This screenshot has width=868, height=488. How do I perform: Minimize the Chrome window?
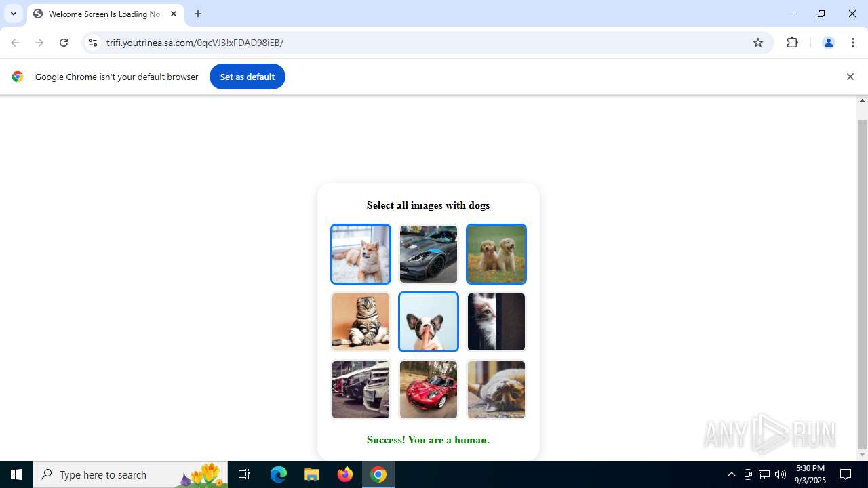790,14
